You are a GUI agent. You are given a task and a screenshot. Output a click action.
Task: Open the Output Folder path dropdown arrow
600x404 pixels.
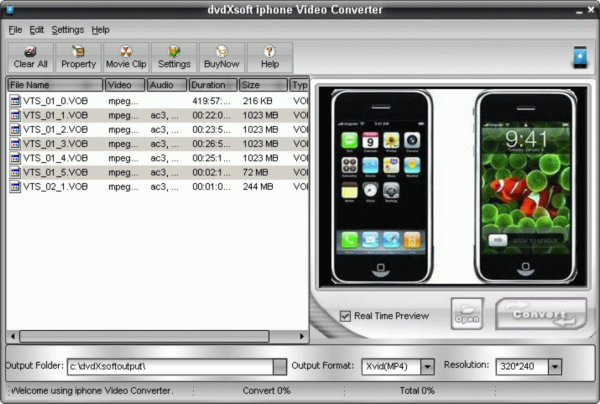tap(280, 367)
